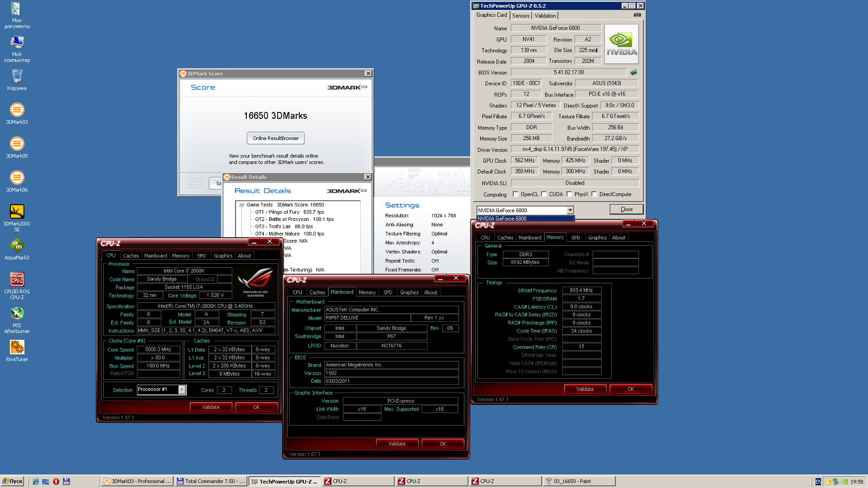Enable the OpenCL checkbox in GPU-Z

coord(515,194)
